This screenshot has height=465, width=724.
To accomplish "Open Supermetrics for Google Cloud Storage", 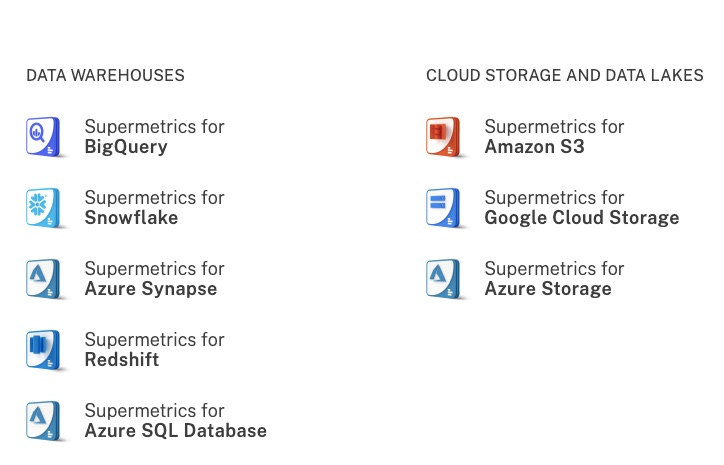I will pos(582,208).
